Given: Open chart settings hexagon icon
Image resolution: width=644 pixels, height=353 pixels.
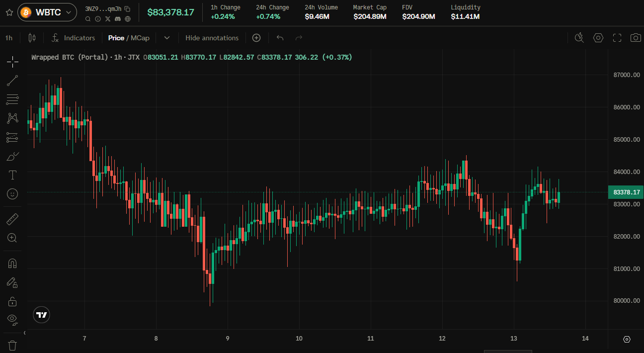Looking at the screenshot, I should 598,38.
